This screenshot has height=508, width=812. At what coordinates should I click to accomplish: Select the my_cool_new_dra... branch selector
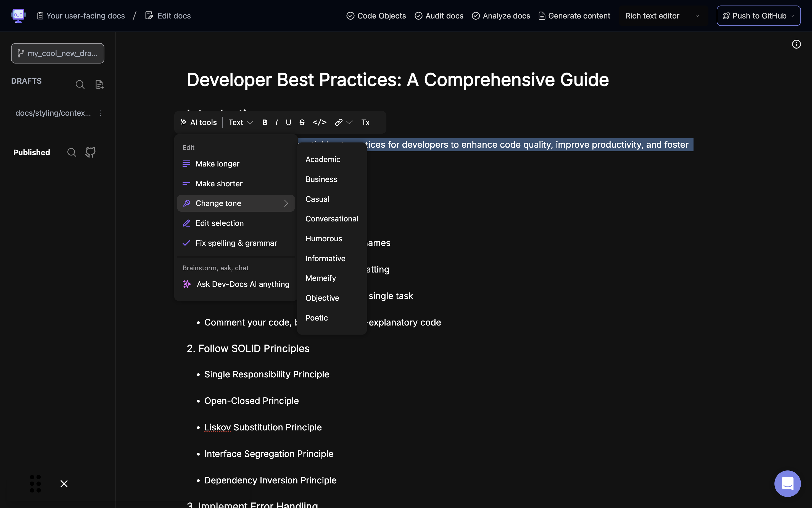[x=57, y=53]
